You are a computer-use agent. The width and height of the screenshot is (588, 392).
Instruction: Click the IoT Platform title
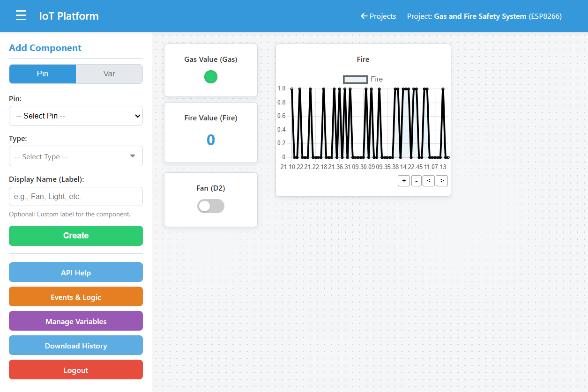[69, 16]
